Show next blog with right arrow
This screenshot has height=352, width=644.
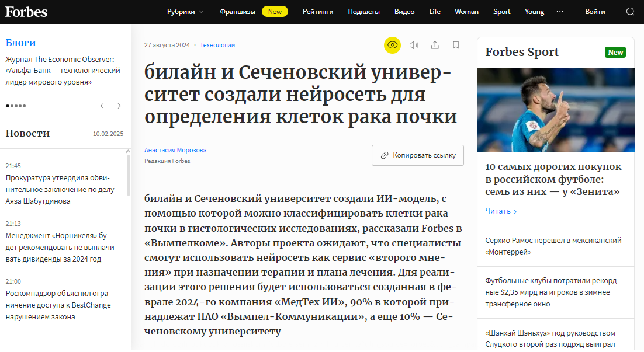tap(119, 106)
